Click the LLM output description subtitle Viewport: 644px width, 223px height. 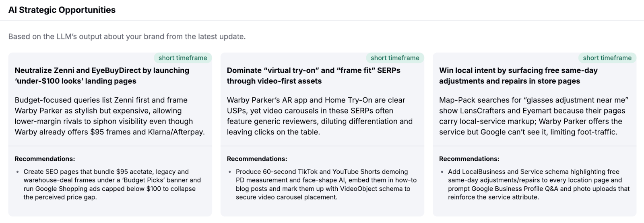[x=127, y=37]
